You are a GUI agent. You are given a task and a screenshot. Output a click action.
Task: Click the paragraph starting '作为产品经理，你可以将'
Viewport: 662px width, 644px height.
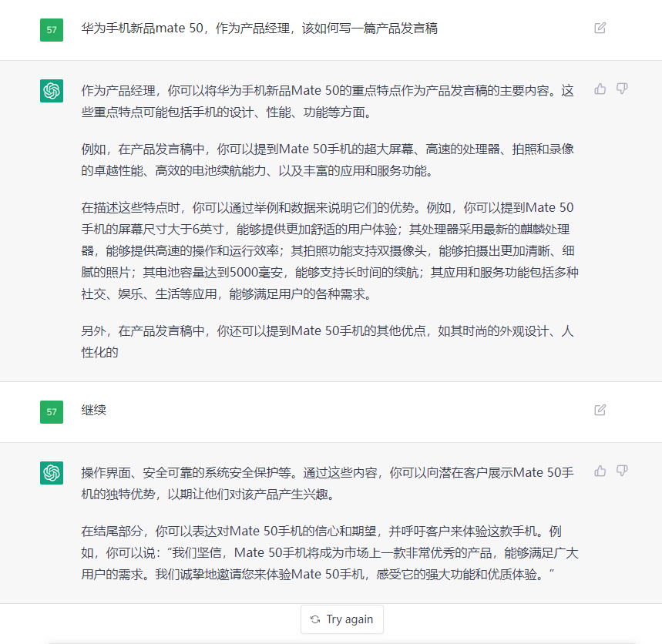pos(328,101)
